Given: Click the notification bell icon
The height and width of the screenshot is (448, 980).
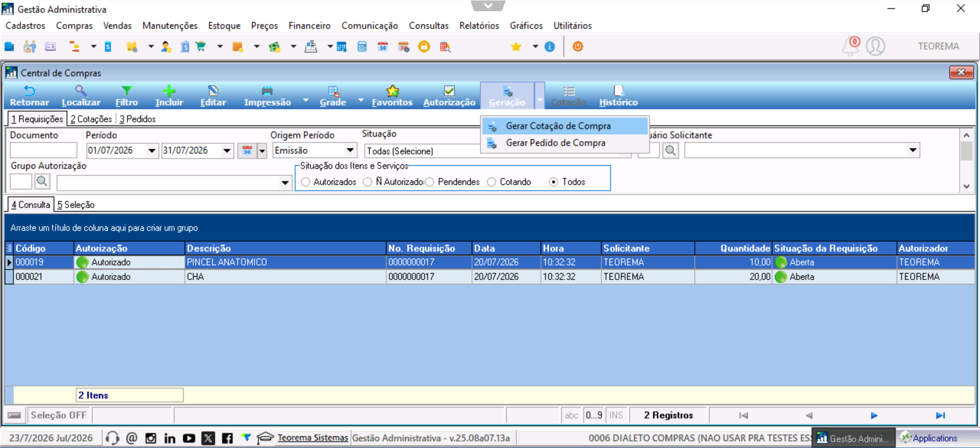Looking at the screenshot, I should point(850,46).
